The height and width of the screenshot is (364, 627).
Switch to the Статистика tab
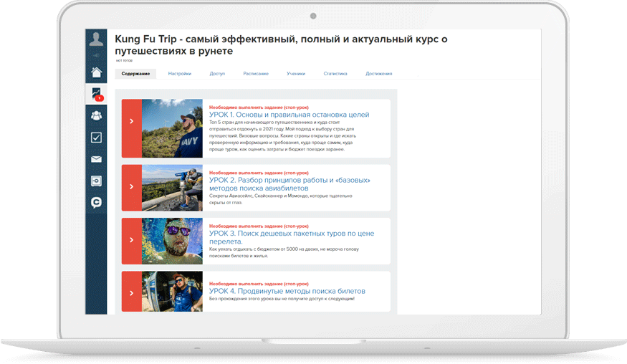pos(335,74)
